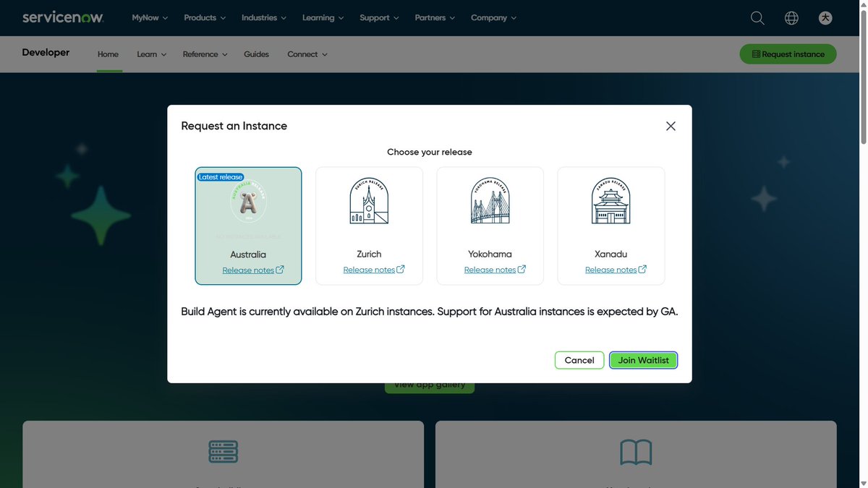This screenshot has height=488, width=868.
Task: Click the Xanadu release name
Action: (610, 254)
